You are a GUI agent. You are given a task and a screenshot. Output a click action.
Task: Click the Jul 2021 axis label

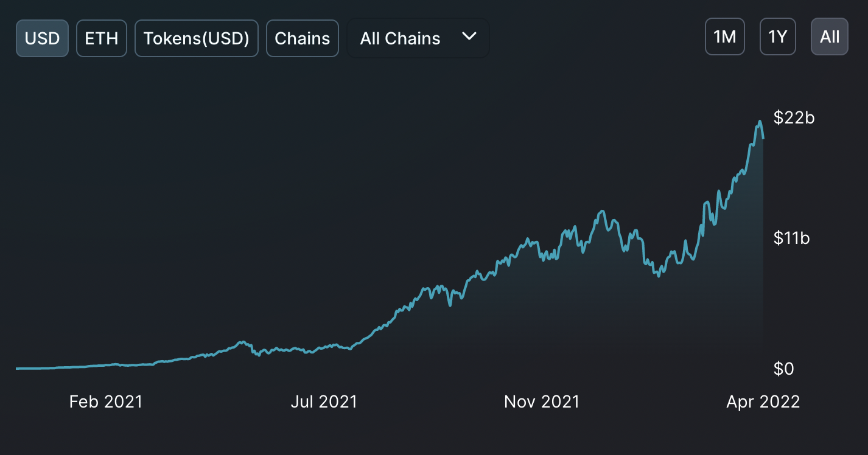pos(324,401)
